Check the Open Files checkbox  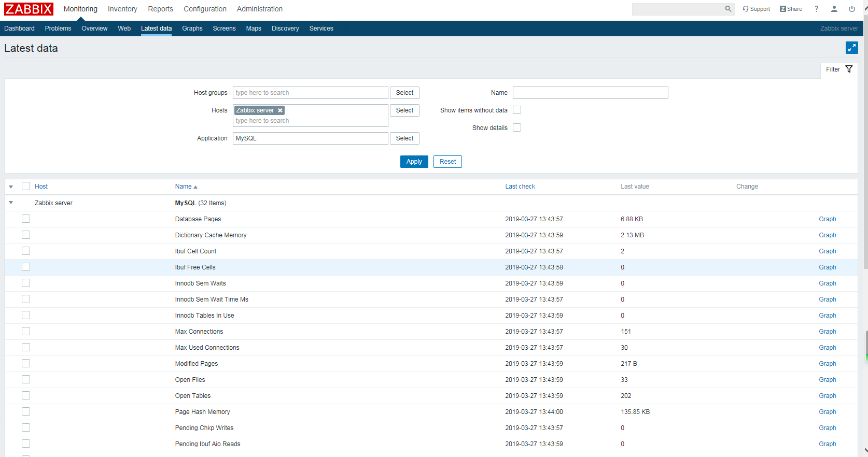tap(26, 379)
